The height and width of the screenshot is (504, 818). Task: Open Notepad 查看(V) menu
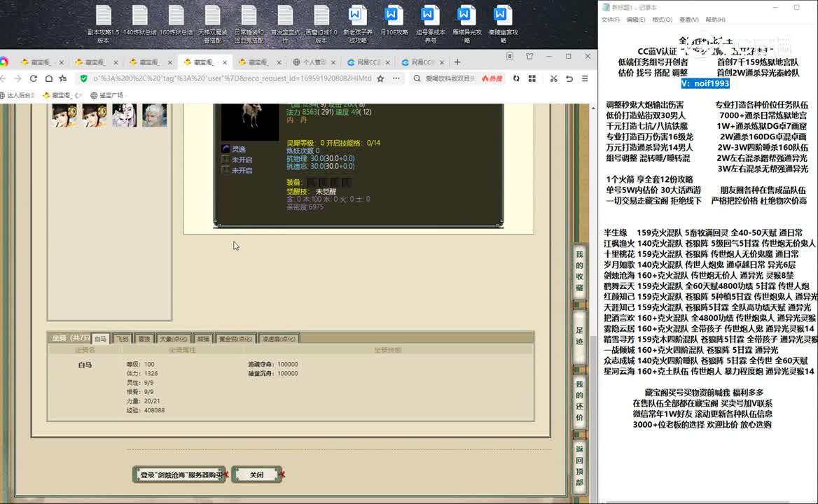click(x=688, y=20)
